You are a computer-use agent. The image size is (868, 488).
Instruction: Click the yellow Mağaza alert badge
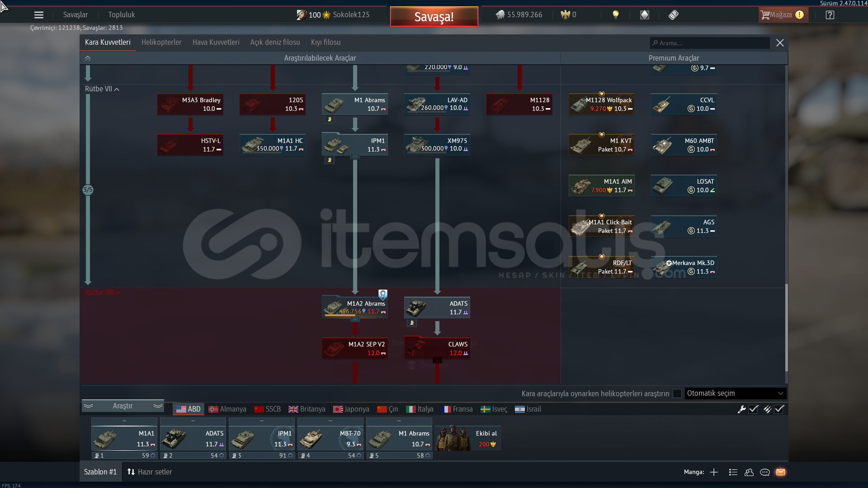pos(799,15)
